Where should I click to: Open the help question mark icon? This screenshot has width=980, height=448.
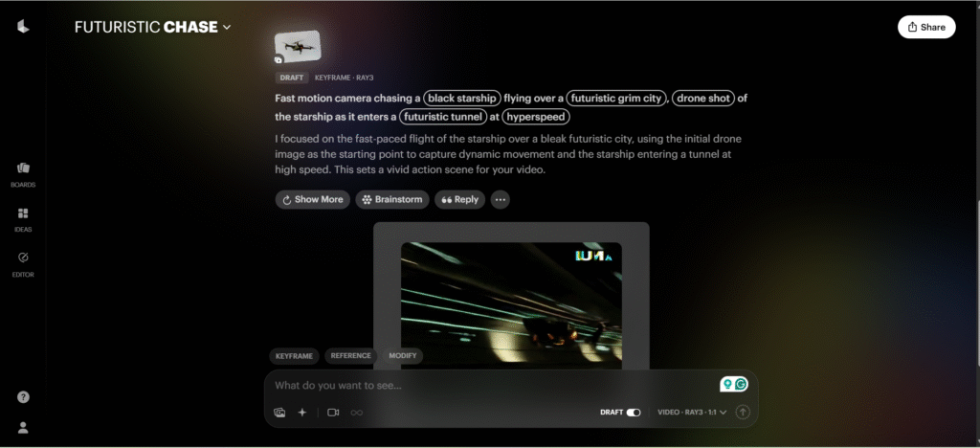(23, 397)
